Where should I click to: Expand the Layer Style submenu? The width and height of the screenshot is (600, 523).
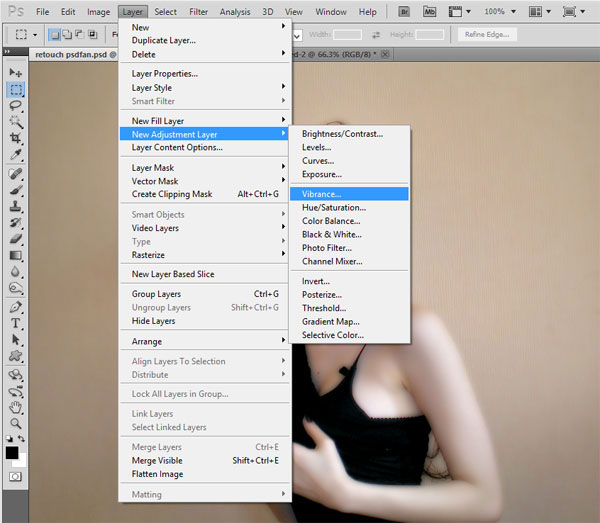(205, 88)
